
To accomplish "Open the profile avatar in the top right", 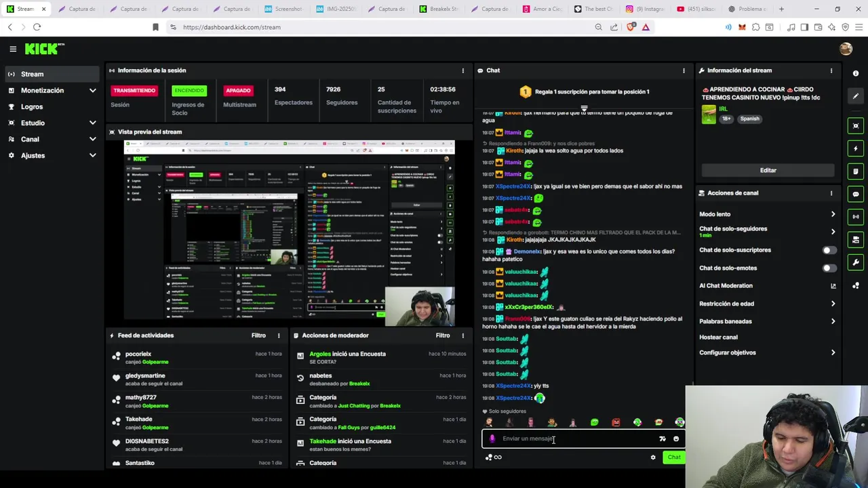I will (846, 49).
